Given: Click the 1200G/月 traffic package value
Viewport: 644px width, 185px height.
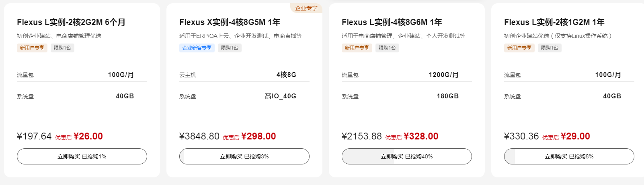Looking at the screenshot, I should tap(444, 75).
